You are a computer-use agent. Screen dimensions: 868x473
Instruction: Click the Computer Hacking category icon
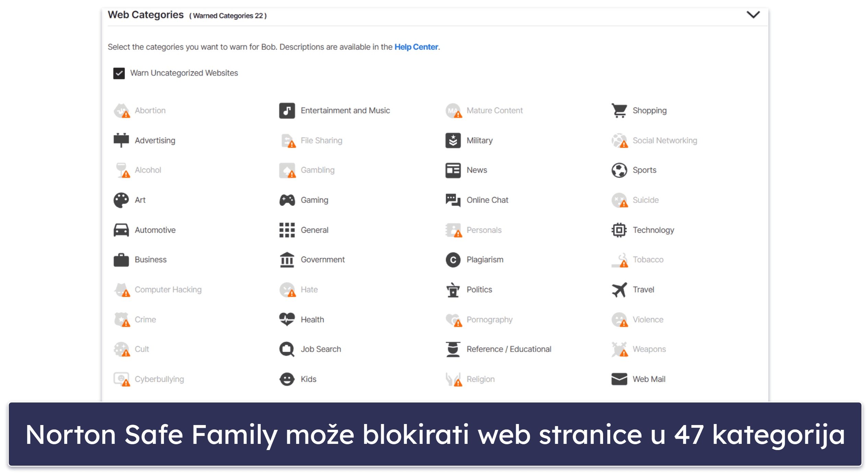pyautogui.click(x=121, y=290)
